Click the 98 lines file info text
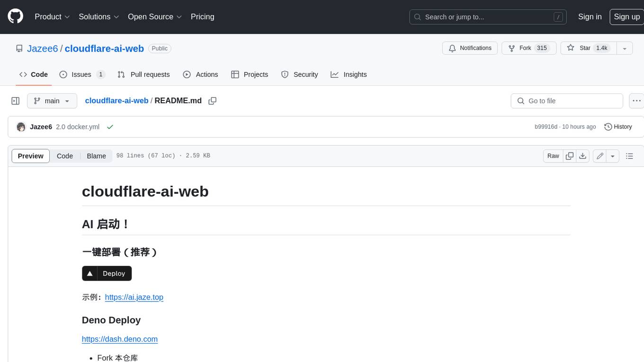The image size is (644, 362). pos(163,156)
